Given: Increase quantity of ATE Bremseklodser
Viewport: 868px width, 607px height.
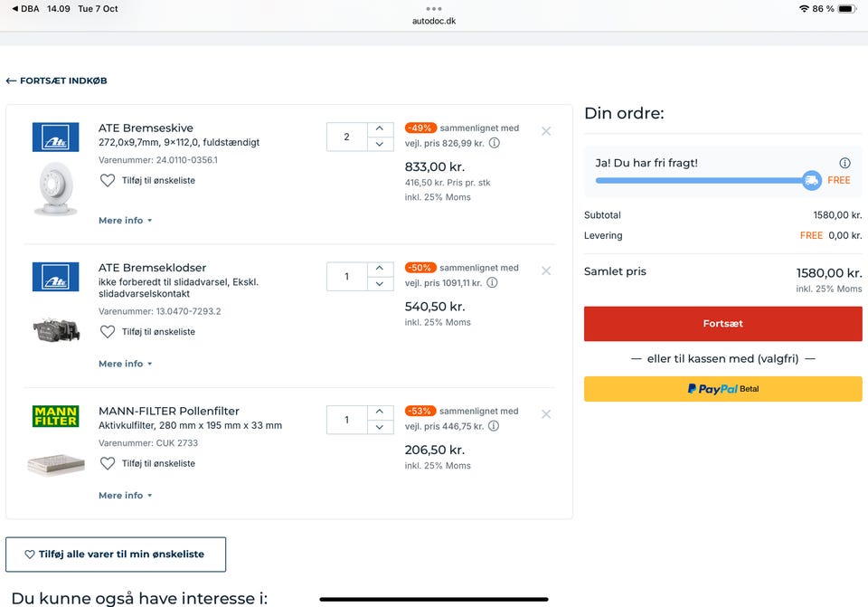Looking at the screenshot, I should 380,269.
